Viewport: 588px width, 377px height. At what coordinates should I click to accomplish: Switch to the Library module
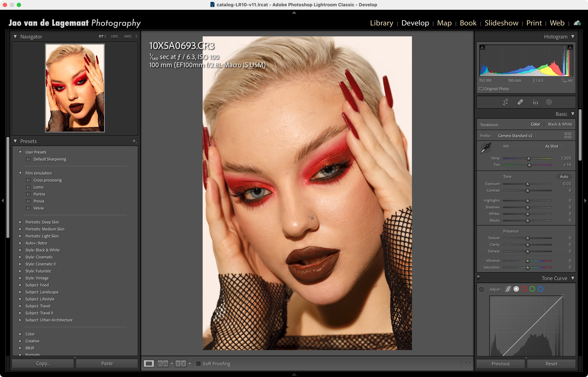click(381, 23)
